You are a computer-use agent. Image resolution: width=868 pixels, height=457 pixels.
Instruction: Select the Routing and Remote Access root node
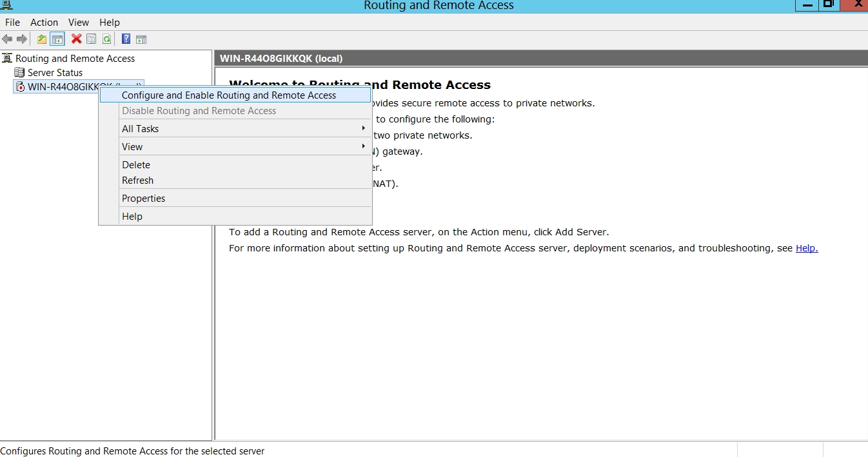coord(75,59)
